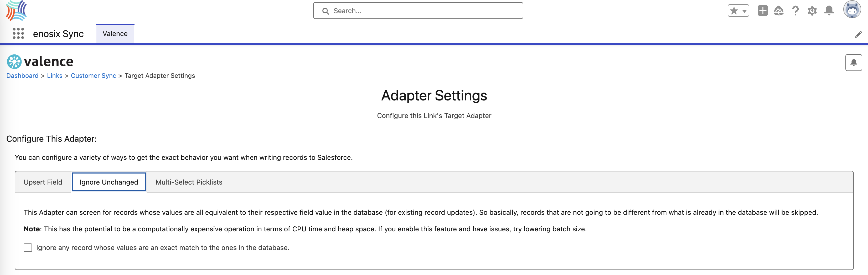The width and height of the screenshot is (868, 275).
Task: Expand the Favorites list dropdown arrow
Action: point(745,11)
